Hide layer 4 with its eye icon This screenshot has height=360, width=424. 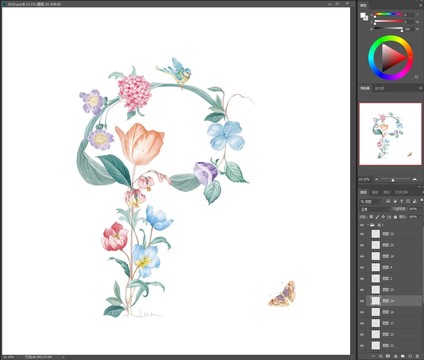[x=362, y=267]
